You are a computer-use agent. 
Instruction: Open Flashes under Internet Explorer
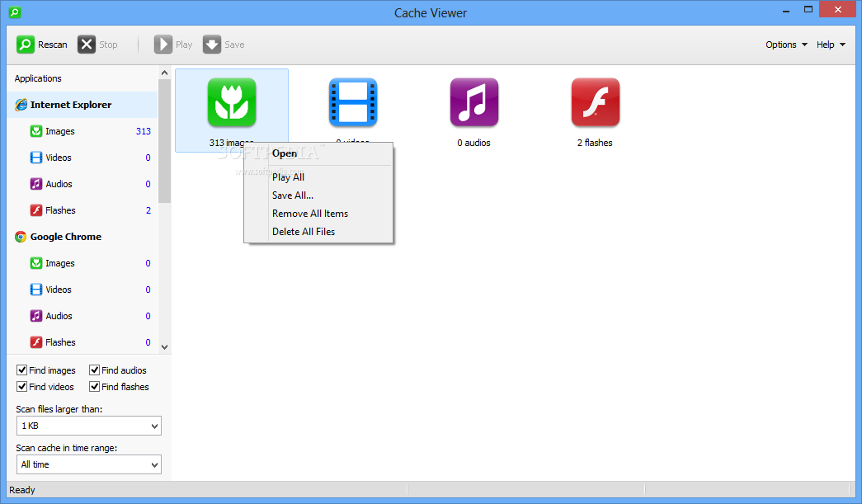tap(82, 210)
